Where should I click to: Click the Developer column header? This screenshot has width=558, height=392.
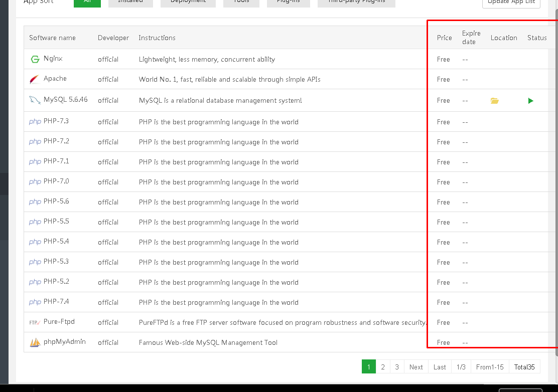coord(113,38)
